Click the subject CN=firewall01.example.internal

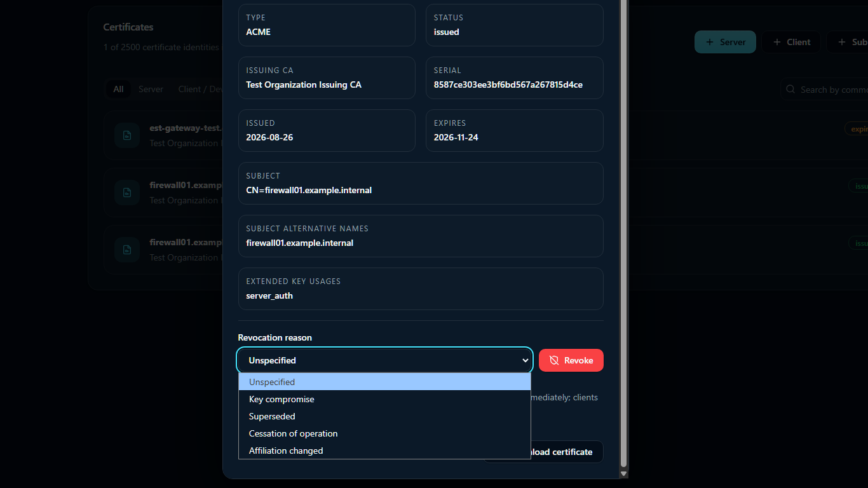pos(309,190)
